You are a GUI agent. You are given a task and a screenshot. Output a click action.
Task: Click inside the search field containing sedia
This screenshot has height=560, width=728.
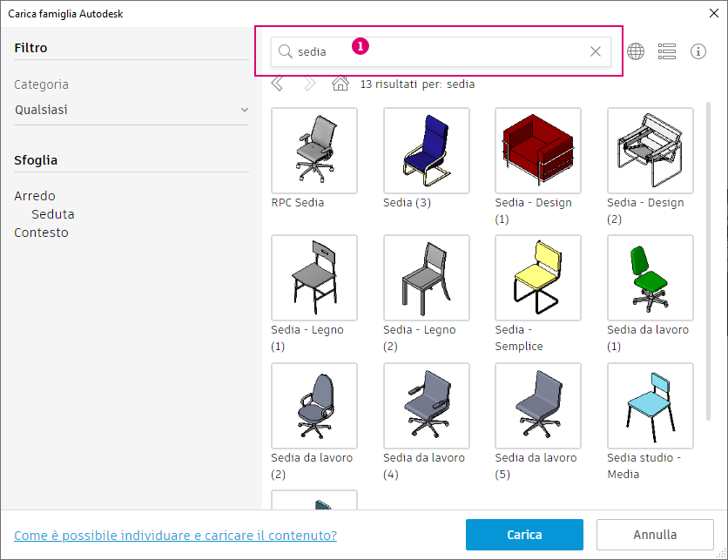pyautogui.click(x=441, y=51)
